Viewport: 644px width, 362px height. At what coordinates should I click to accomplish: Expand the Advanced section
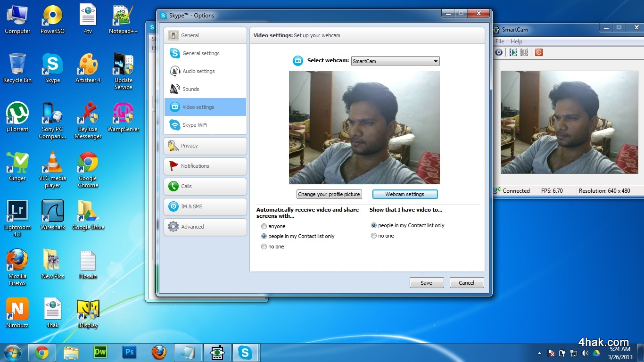(205, 227)
